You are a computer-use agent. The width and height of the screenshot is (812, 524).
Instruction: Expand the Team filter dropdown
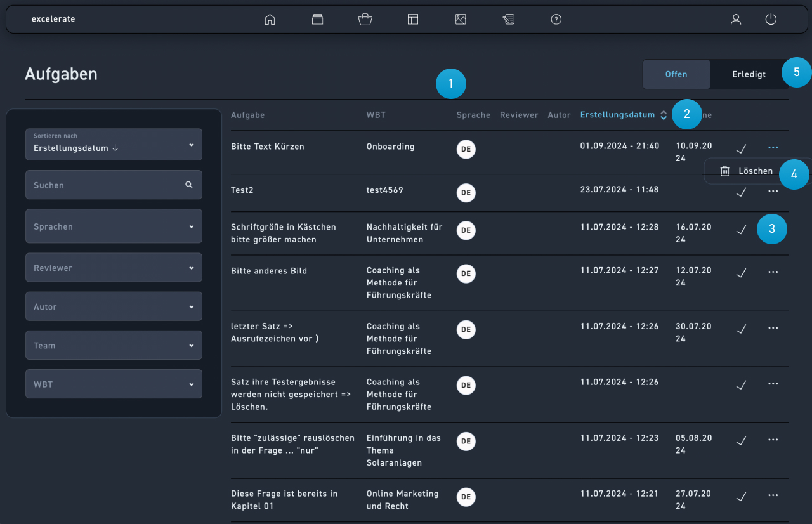114,345
